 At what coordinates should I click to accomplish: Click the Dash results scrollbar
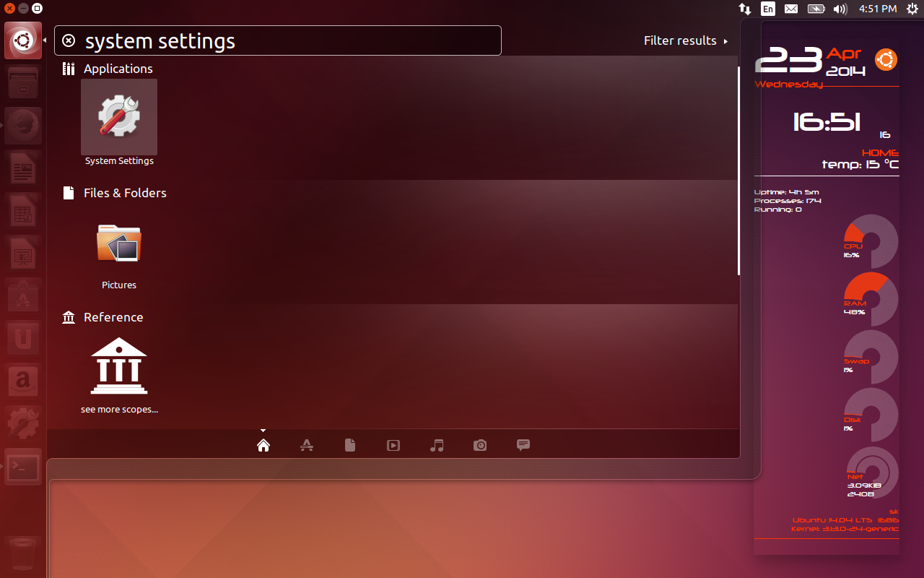coord(738,171)
